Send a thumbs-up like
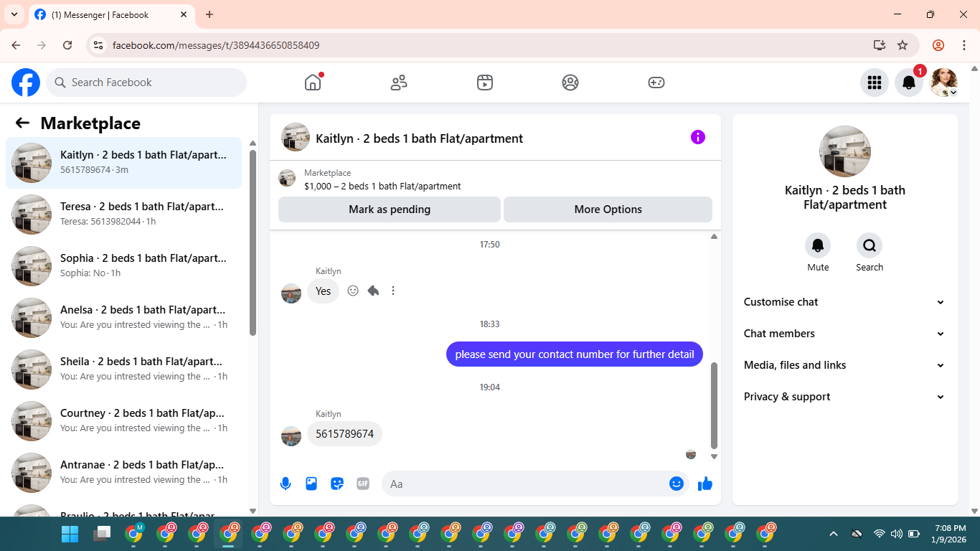The width and height of the screenshot is (980, 551). [705, 484]
